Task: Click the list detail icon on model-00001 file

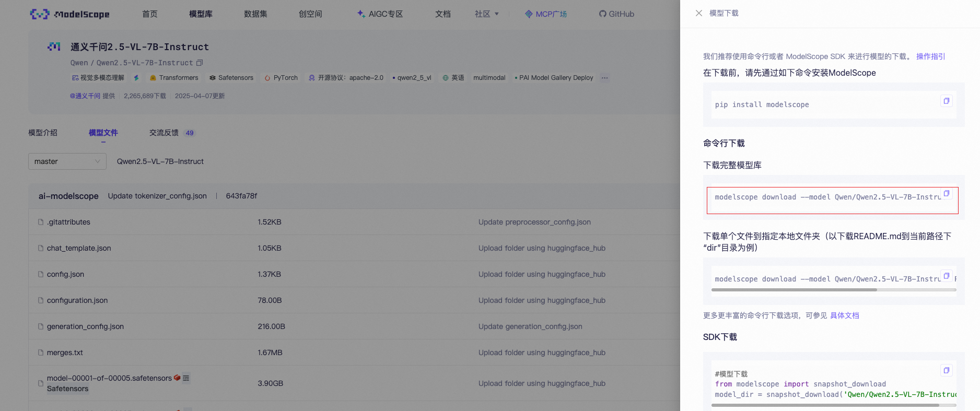Action: pos(186,378)
